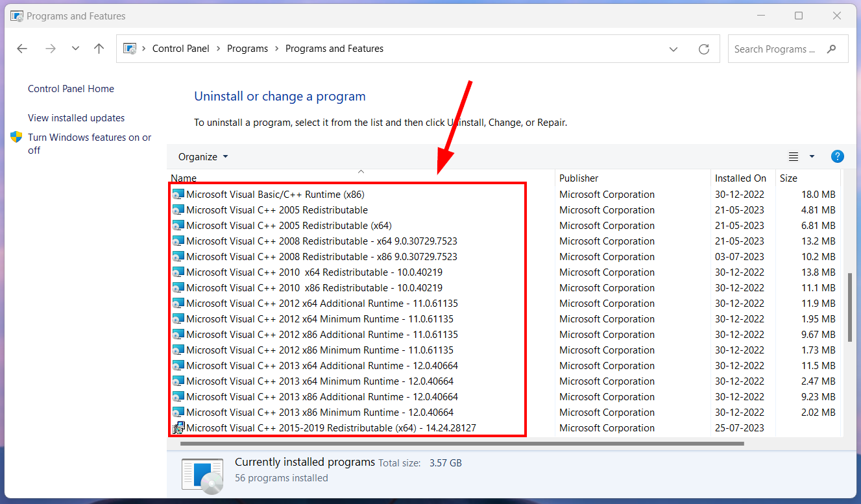Click icon of 2012 x86 Minimum Runtime
This screenshot has width=861, height=504.
[x=178, y=350]
